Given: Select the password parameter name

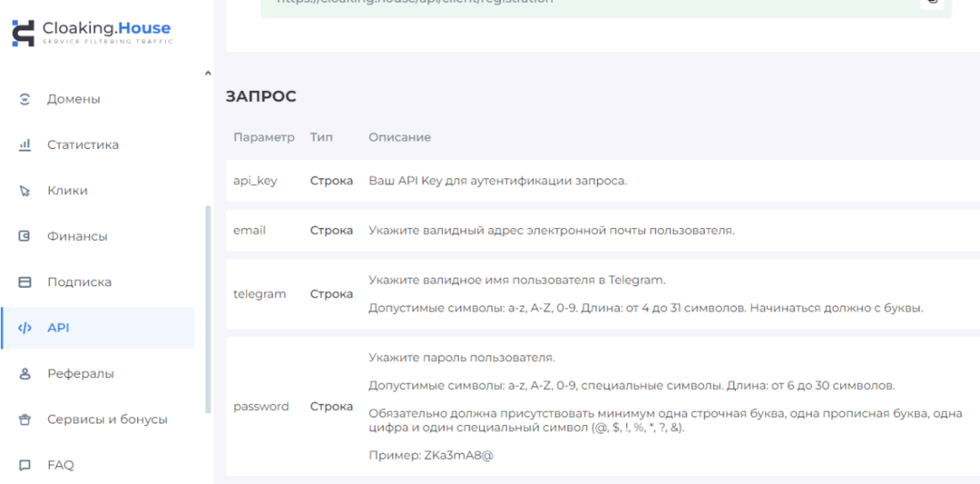Looking at the screenshot, I should tap(260, 407).
